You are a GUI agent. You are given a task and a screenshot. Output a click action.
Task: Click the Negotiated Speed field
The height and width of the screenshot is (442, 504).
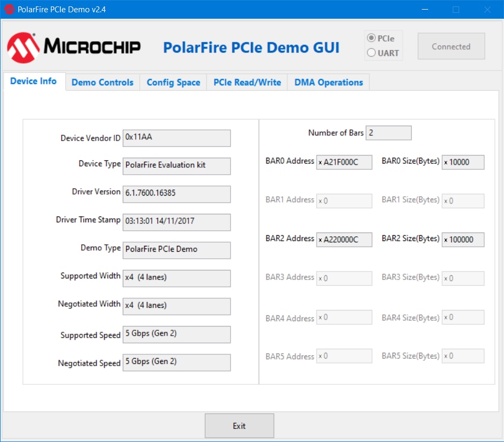click(177, 362)
